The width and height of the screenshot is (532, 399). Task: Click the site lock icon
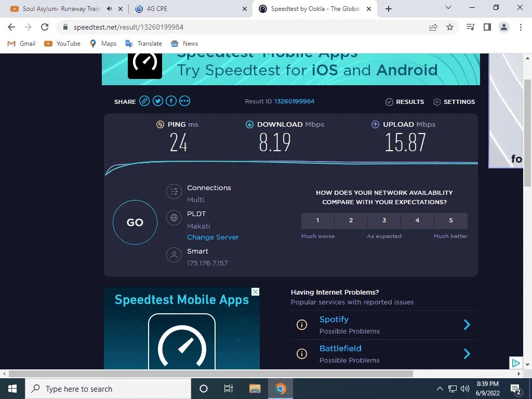(65, 27)
